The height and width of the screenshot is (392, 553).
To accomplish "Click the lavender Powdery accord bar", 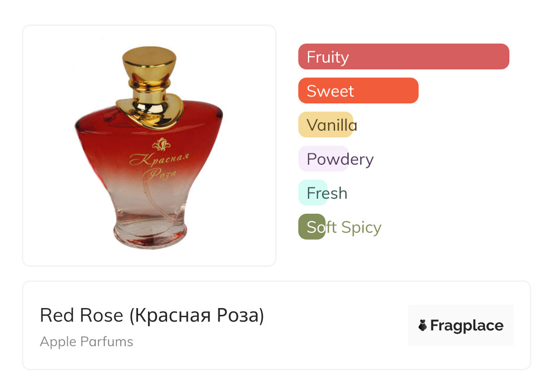I will 323,159.
